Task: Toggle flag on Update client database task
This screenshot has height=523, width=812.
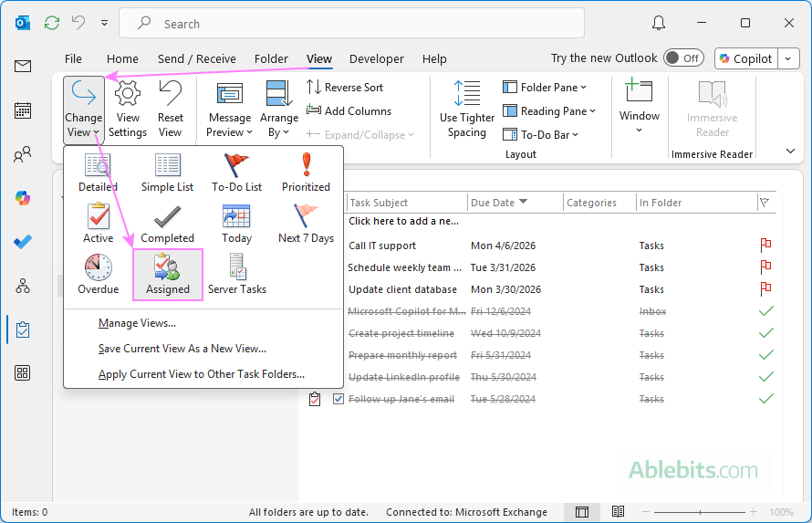Action: pos(765,289)
